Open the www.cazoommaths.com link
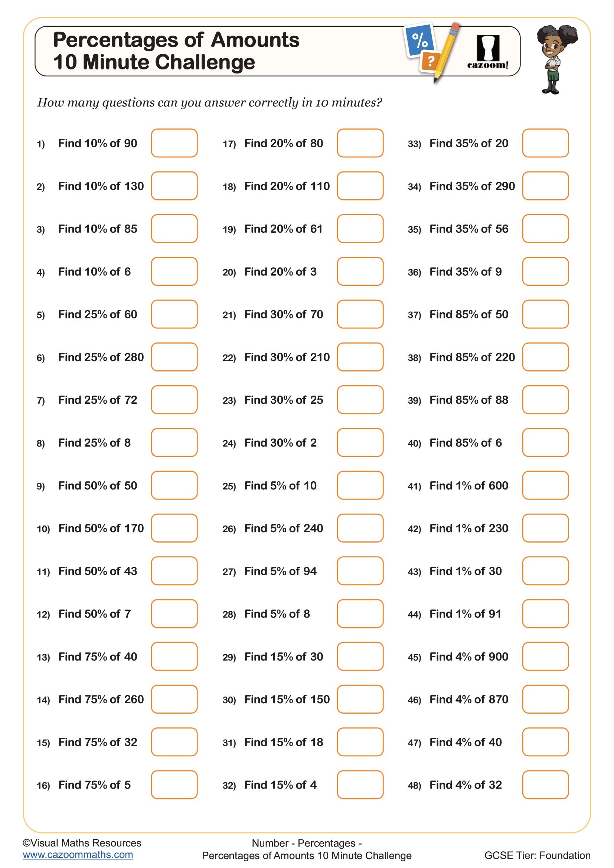The image size is (614, 868). coord(78,855)
